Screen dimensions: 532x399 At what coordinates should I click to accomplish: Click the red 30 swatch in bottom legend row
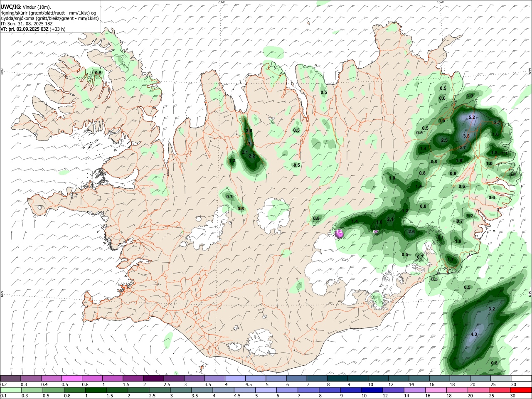pyautogui.click(x=521, y=390)
